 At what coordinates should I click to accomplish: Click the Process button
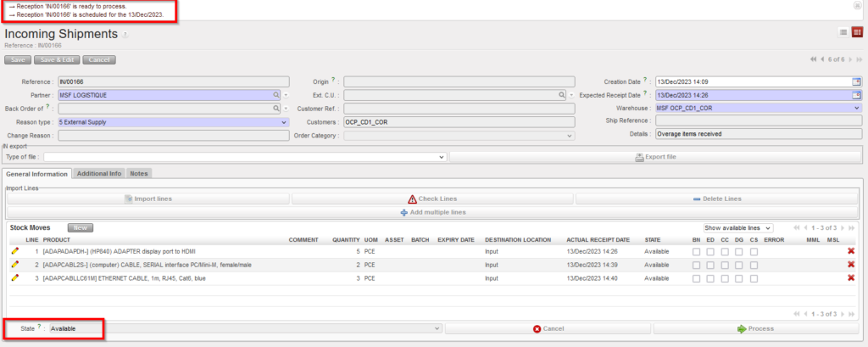754,328
